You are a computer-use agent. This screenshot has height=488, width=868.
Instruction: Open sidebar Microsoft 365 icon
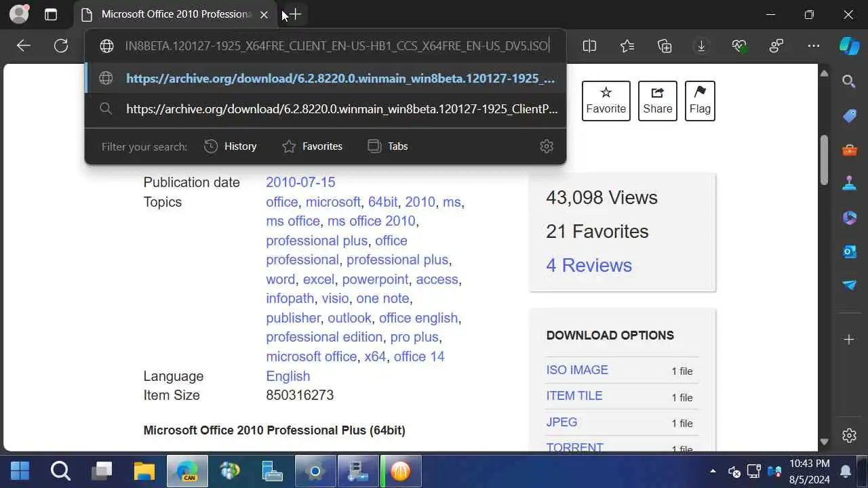point(849,218)
